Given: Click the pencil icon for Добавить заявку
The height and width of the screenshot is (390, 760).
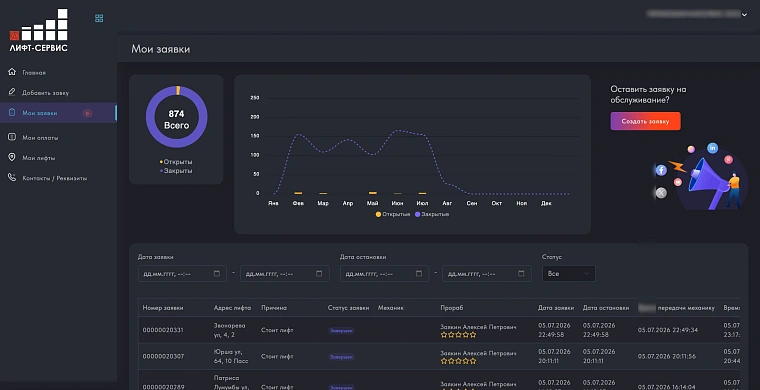Looking at the screenshot, I should pyautogui.click(x=12, y=92).
